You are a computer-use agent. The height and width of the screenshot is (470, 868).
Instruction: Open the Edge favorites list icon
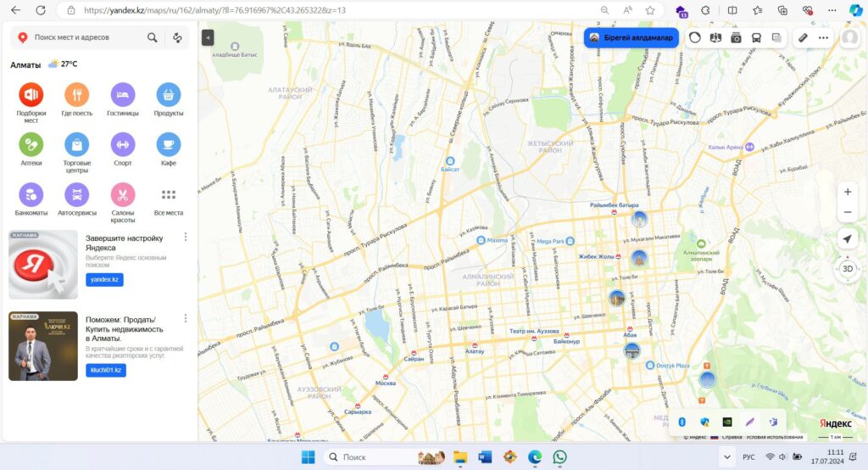[757, 10]
